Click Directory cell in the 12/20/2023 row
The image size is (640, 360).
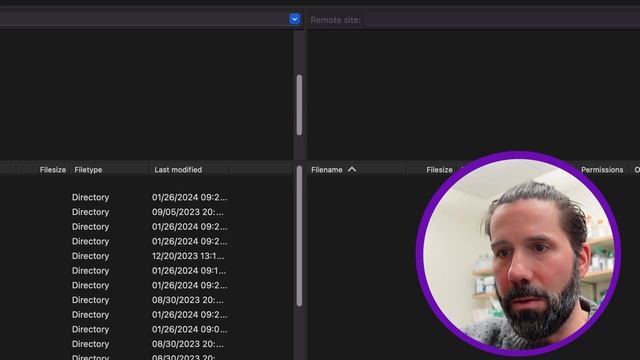click(91, 256)
